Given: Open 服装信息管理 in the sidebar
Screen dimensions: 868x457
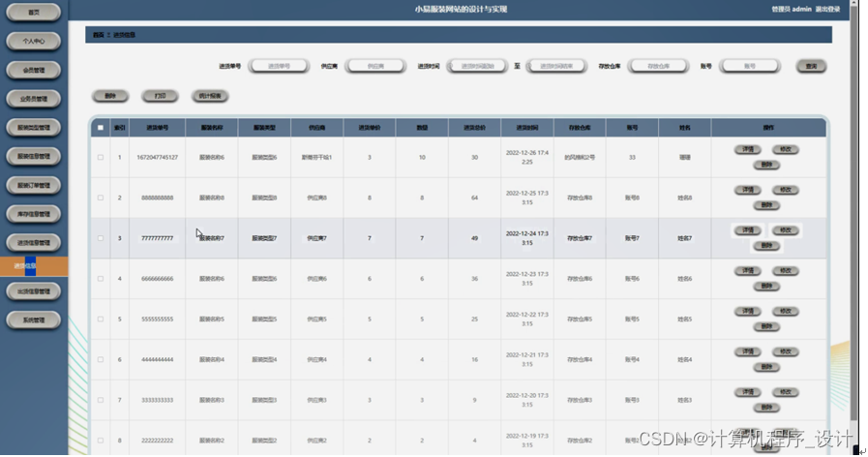Looking at the screenshot, I should tap(34, 156).
